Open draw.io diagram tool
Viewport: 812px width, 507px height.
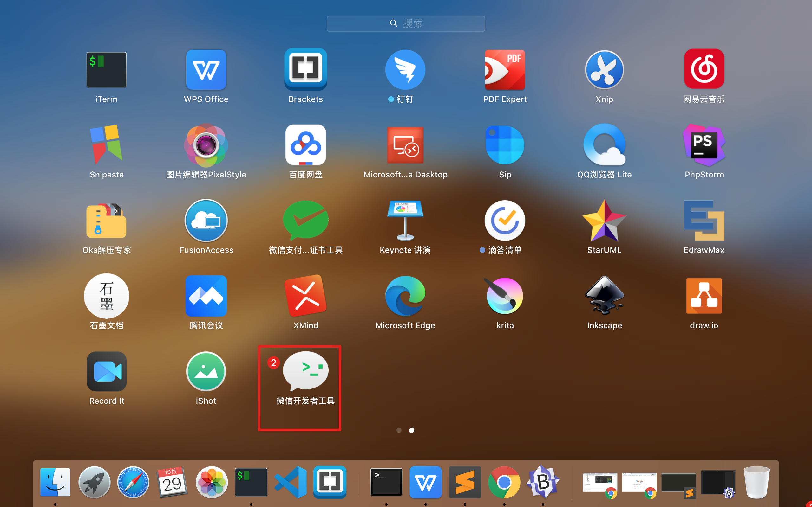(704, 296)
